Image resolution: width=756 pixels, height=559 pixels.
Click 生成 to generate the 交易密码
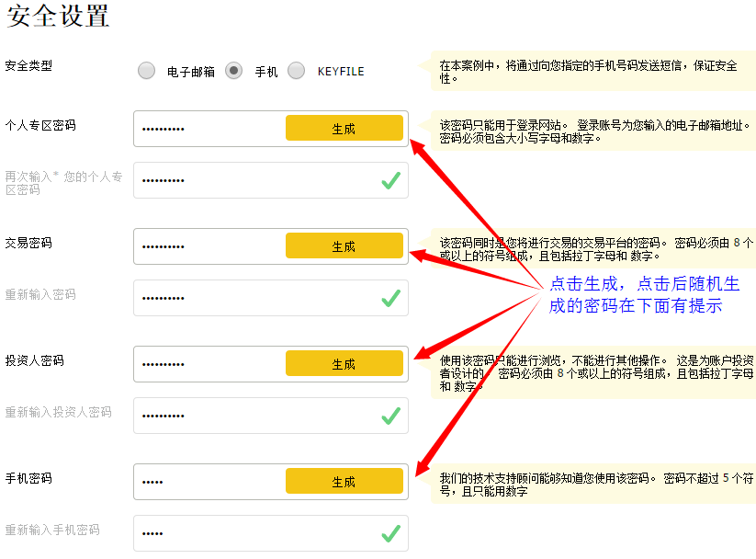[x=344, y=245]
